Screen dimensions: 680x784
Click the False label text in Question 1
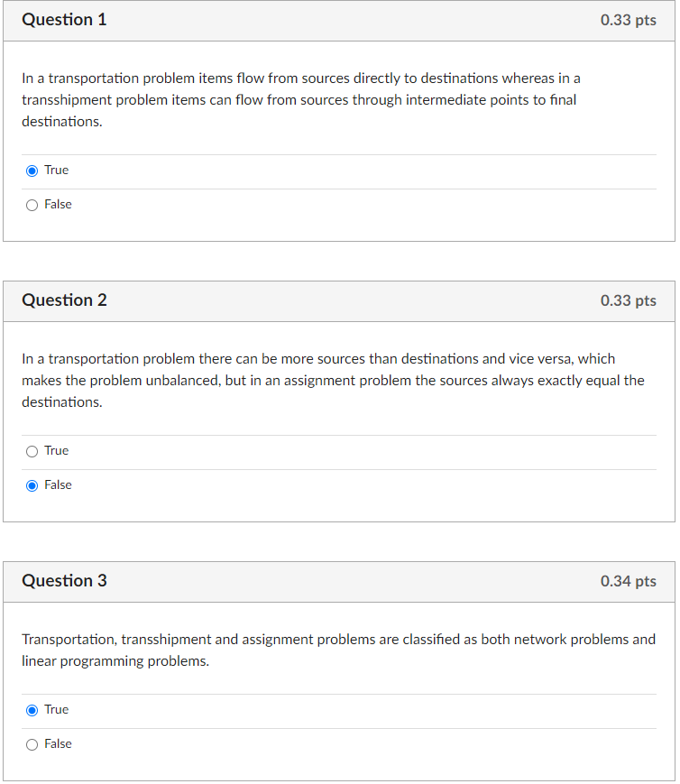point(57,204)
